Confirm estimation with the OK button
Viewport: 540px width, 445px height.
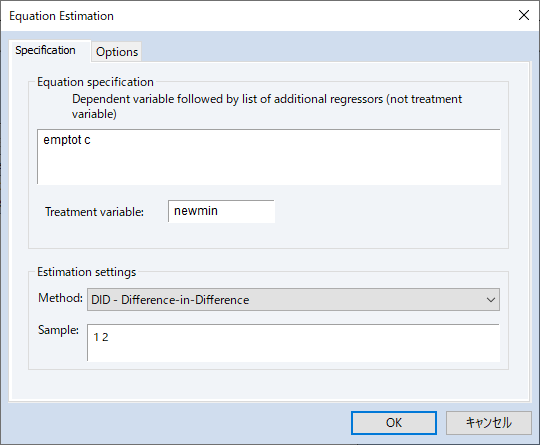(394, 423)
